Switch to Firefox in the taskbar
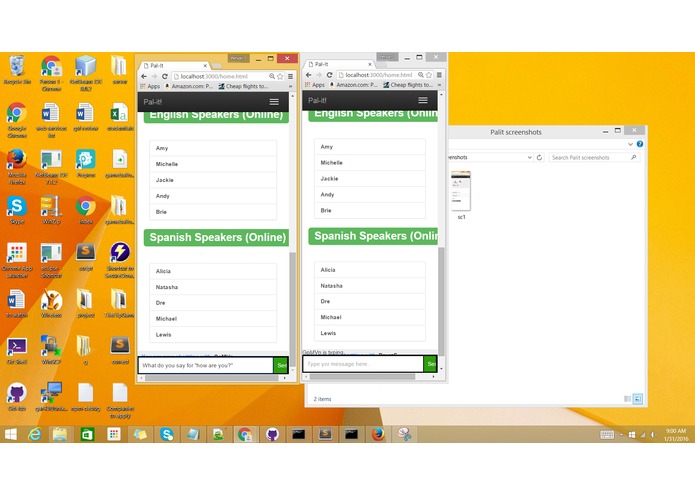The height and width of the screenshot is (494, 695). pyautogui.click(x=378, y=434)
